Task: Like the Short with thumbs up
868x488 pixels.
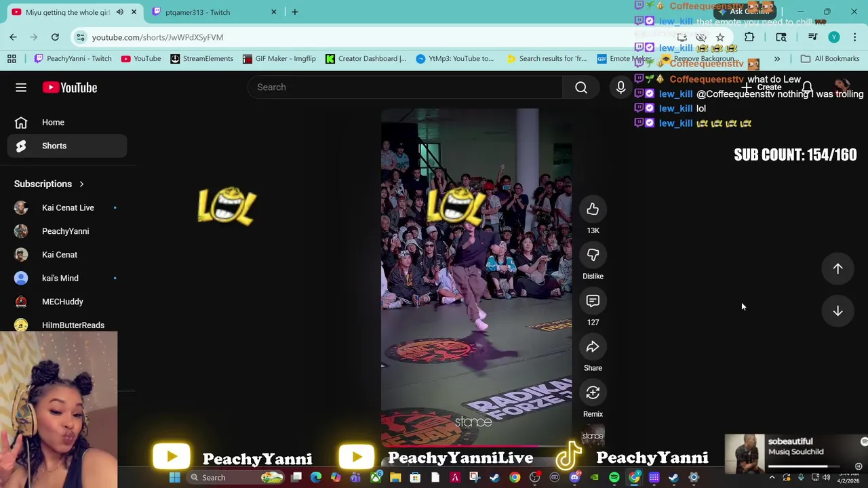Action: [593, 209]
